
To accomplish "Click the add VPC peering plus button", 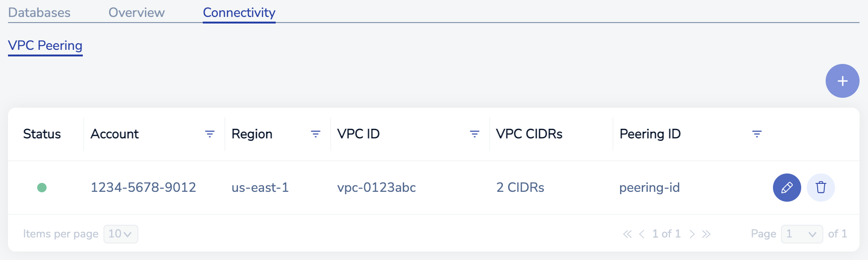I will 842,81.
